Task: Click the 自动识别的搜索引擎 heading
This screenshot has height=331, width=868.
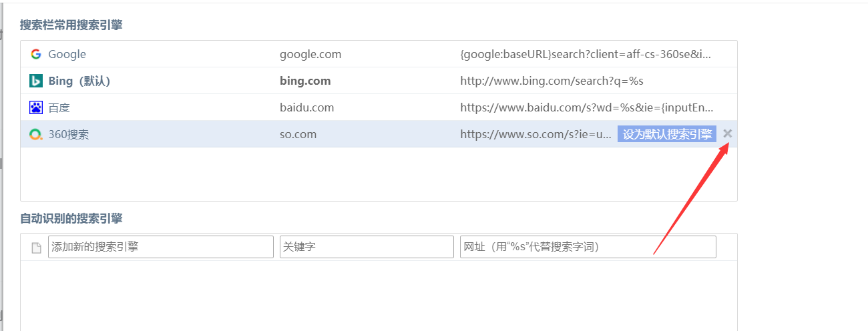Action: (71, 218)
